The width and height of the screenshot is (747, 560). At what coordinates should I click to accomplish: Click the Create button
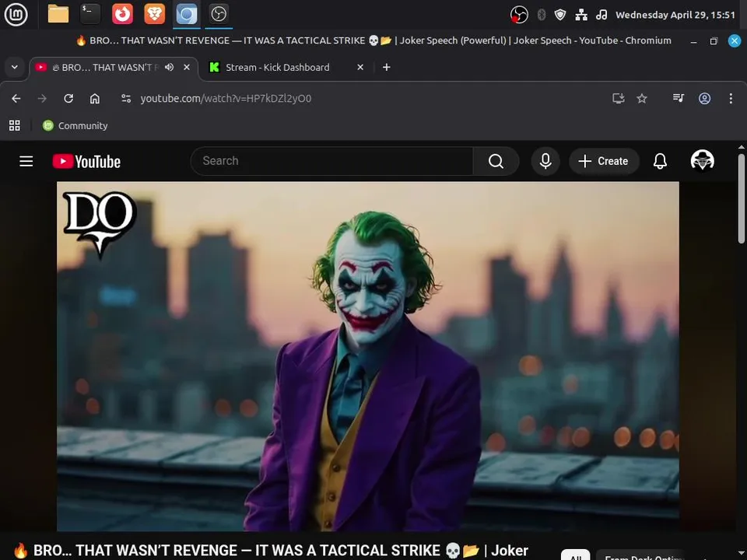pos(604,161)
